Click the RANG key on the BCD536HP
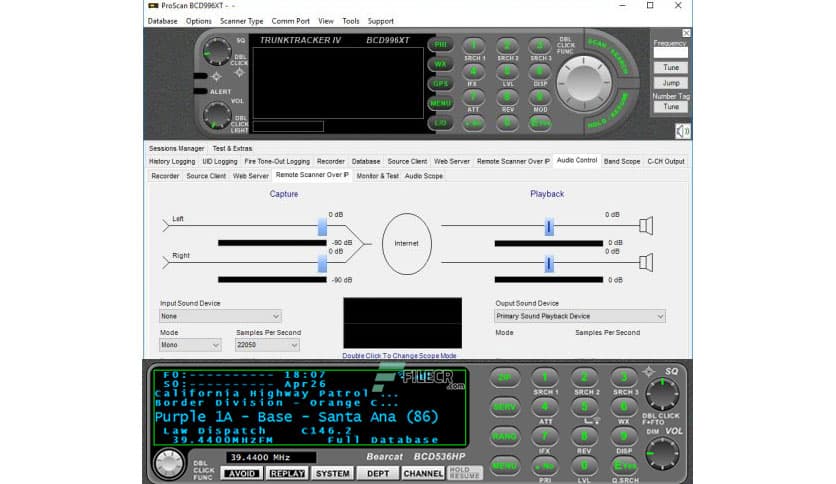This screenshot has width=836, height=484. pyautogui.click(x=504, y=437)
